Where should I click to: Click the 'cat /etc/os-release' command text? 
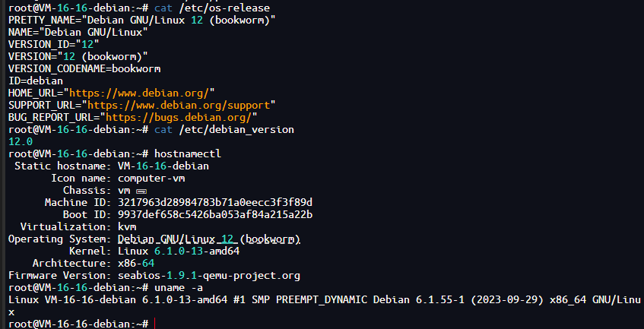coord(212,8)
